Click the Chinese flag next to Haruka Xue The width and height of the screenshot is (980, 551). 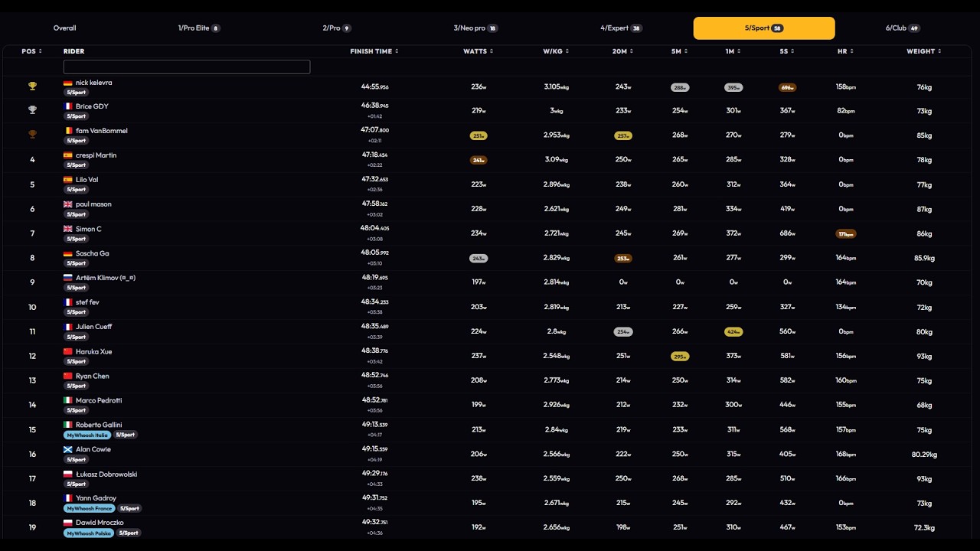pyautogui.click(x=68, y=352)
